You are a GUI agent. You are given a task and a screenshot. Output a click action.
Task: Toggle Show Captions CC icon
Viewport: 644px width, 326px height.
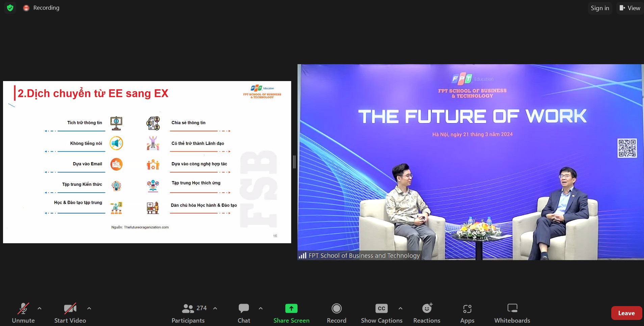382,308
